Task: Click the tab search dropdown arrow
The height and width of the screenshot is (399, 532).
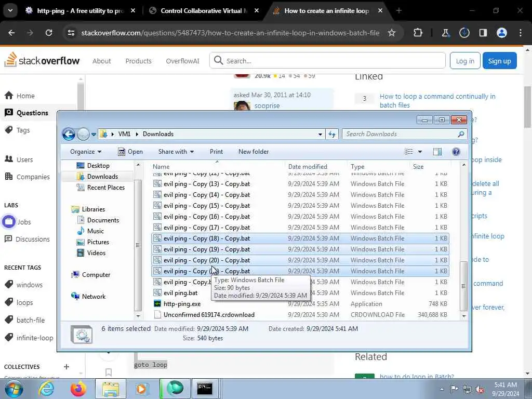Action: 10,10
